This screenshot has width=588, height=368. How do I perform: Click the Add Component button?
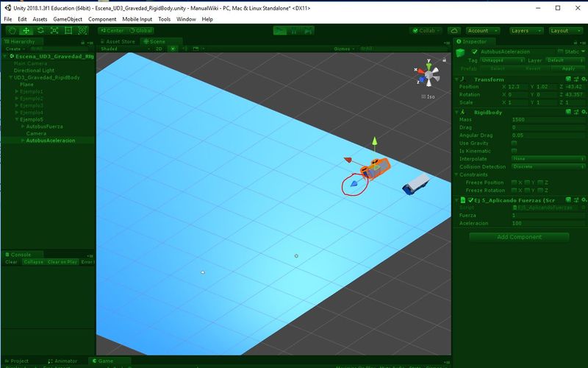click(x=519, y=237)
